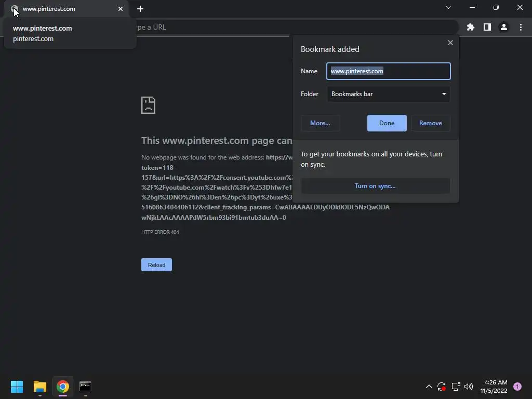Reload the 404 page
Viewport: 532px width, 399px height.
pos(156,265)
